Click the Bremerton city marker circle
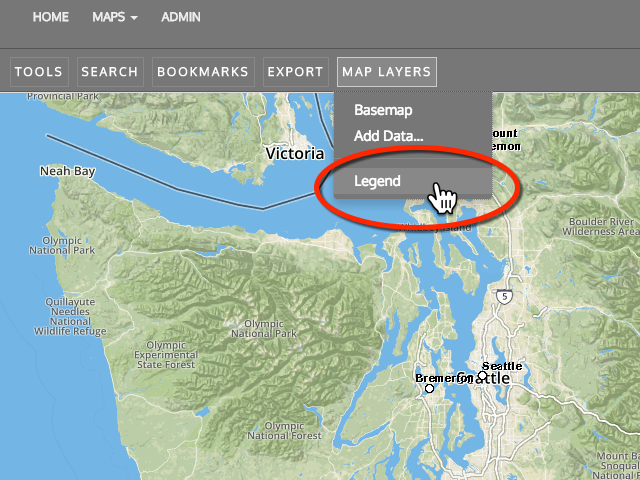The height and width of the screenshot is (480, 640). [430, 388]
